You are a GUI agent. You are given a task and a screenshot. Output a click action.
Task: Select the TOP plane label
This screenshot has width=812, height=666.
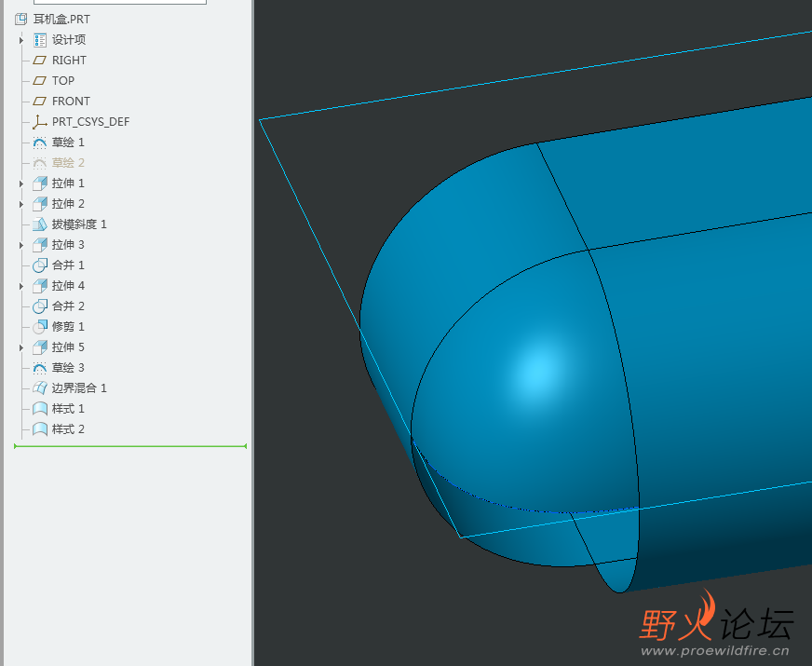63,81
